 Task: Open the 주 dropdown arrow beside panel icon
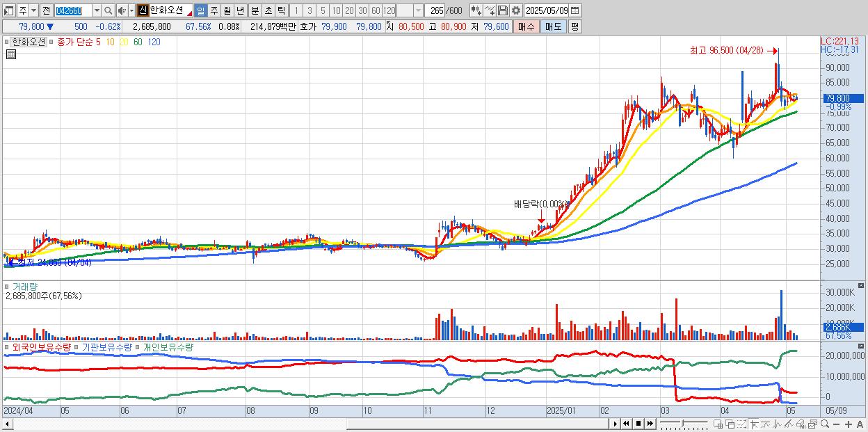coord(33,10)
